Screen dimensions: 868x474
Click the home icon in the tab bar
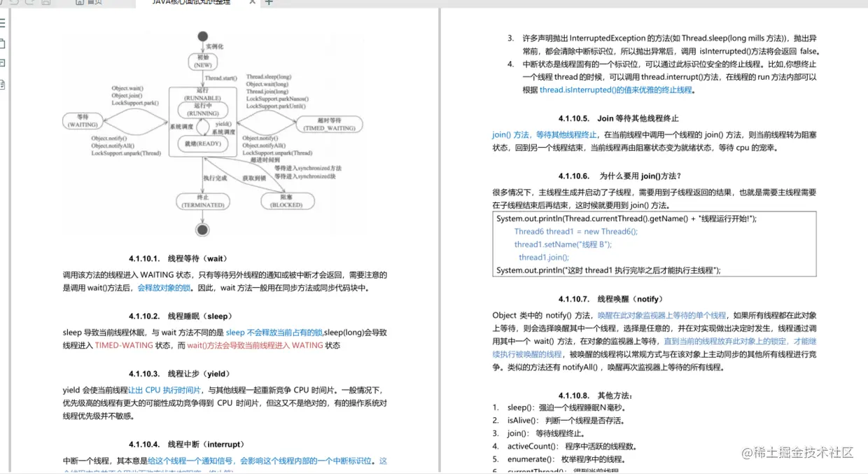[x=81, y=2]
